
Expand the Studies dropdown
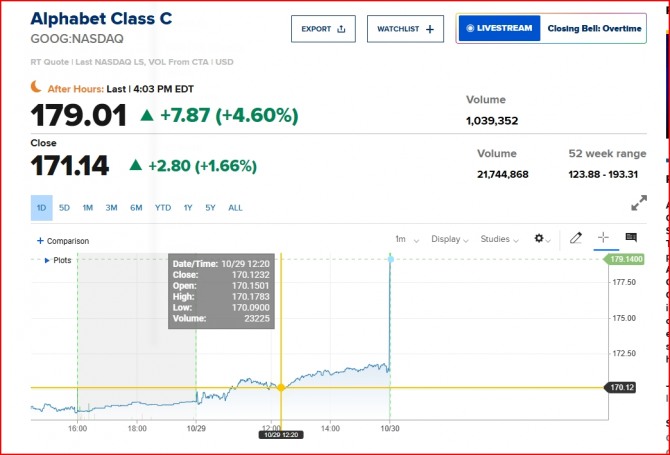499,239
